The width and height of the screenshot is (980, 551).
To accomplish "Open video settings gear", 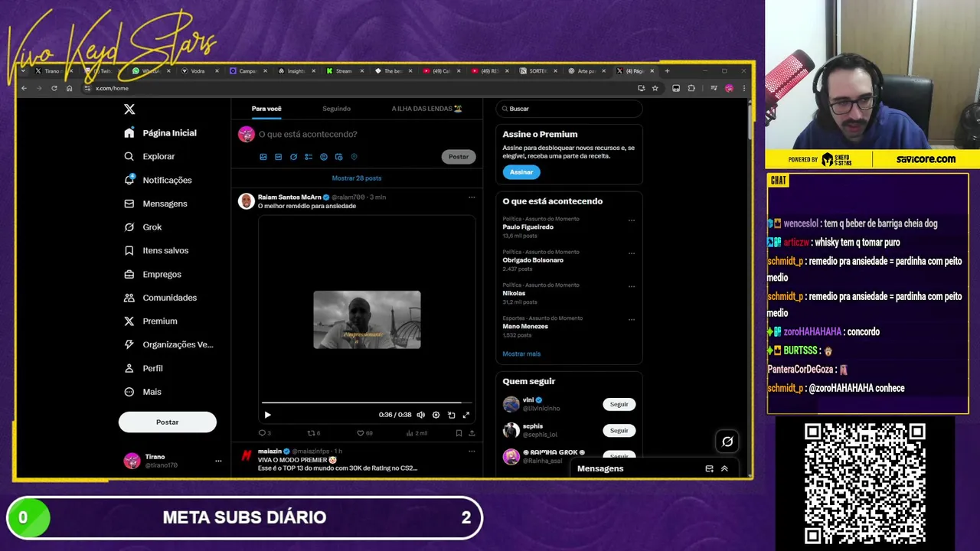I will [436, 415].
